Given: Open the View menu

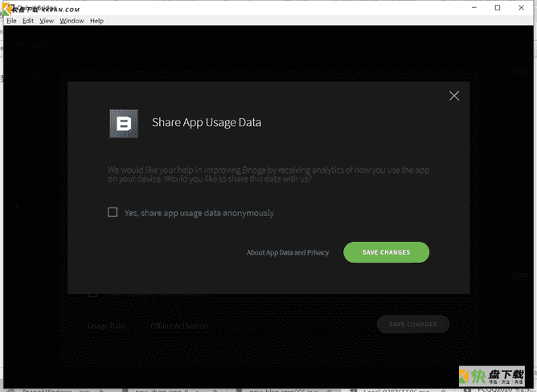Looking at the screenshot, I should coord(47,21).
